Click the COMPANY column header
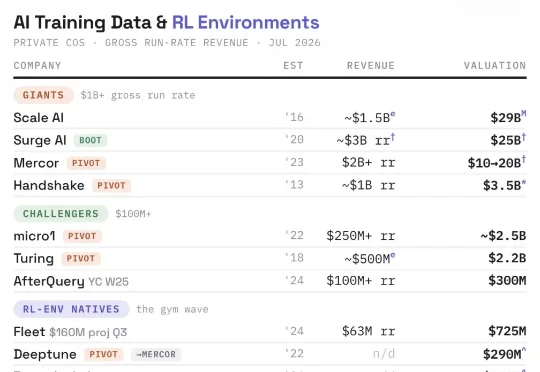The height and width of the screenshot is (372, 540). point(37,65)
